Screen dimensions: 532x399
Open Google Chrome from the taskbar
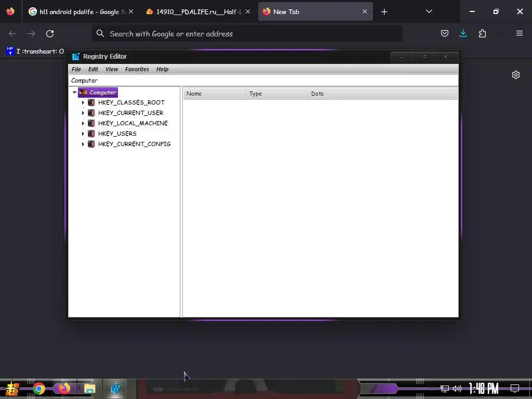38,389
